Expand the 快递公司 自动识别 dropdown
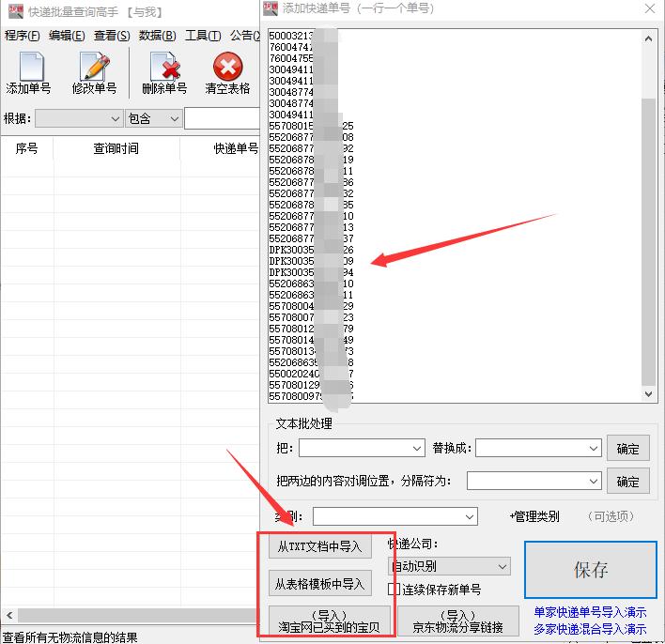665x644 pixels. [502, 567]
